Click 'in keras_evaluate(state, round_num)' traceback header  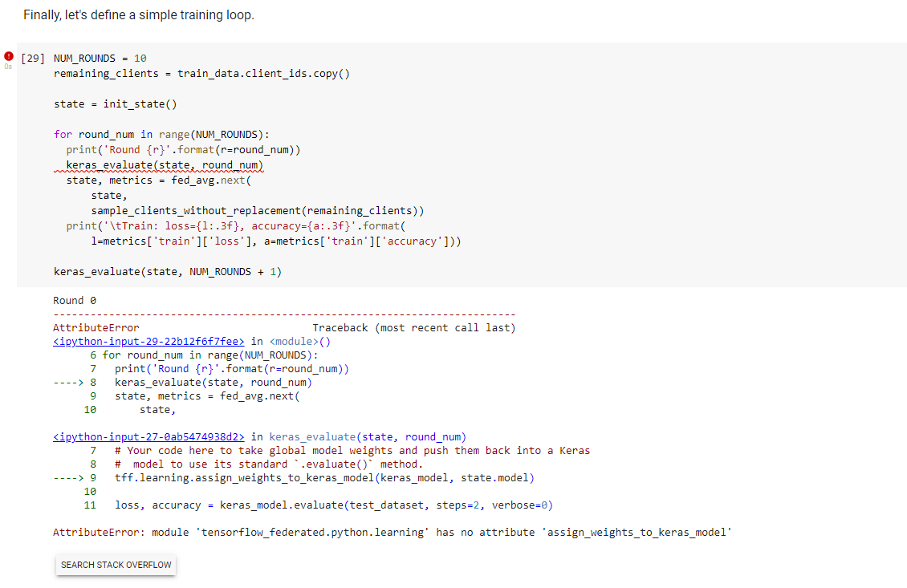click(x=359, y=437)
